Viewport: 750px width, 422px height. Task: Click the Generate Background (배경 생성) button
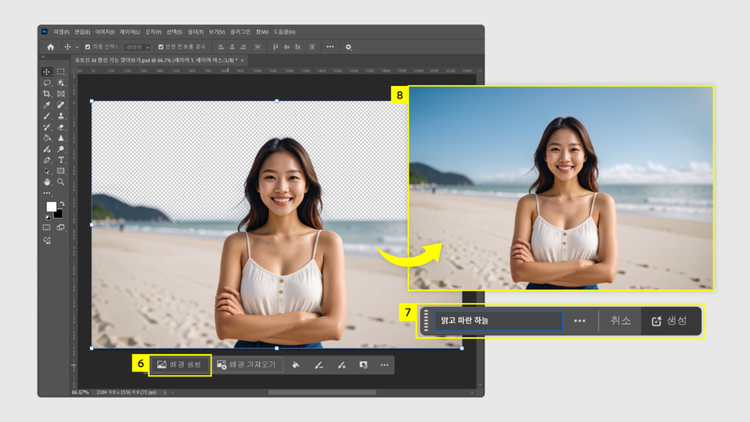[x=179, y=365]
